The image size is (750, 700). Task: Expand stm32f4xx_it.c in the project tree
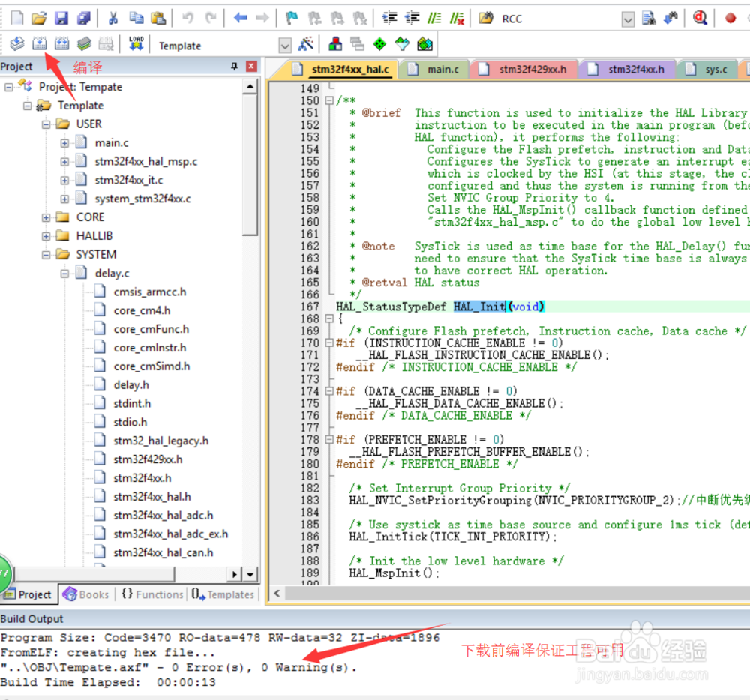[64, 180]
